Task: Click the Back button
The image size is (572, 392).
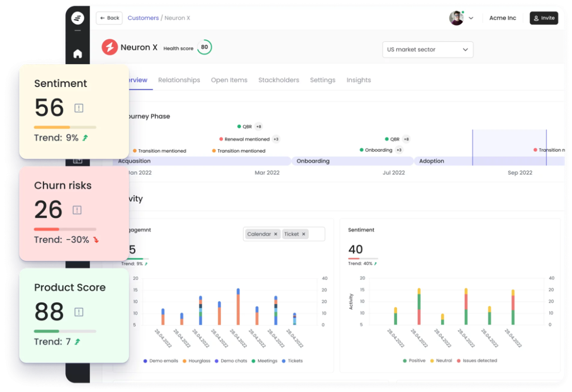Action: tap(109, 18)
